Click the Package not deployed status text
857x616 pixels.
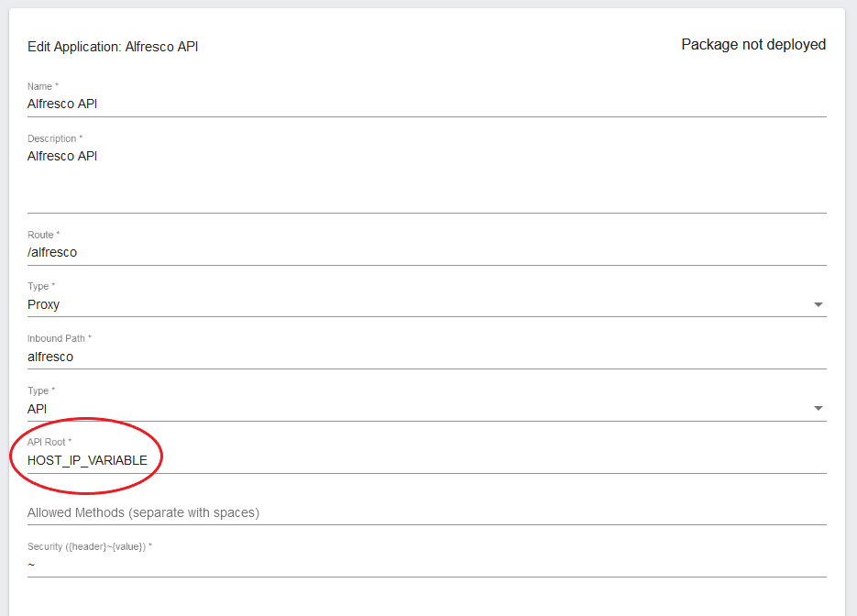coord(753,45)
